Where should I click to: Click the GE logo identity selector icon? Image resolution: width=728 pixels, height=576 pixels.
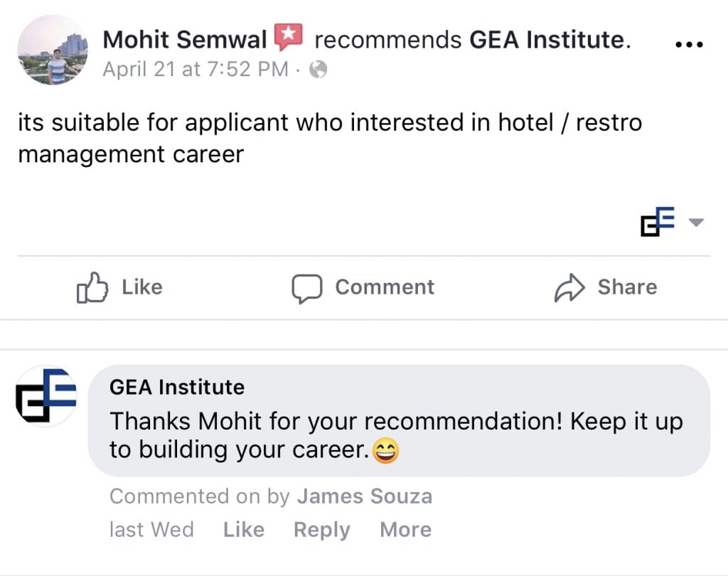click(x=657, y=223)
